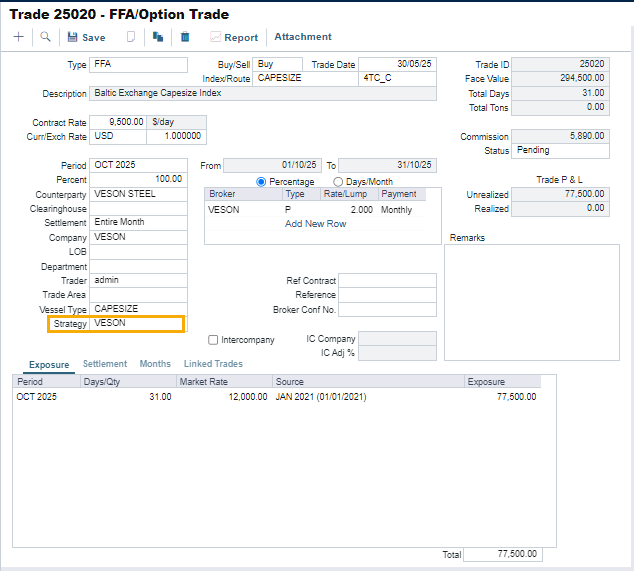Open the Attachment toolbar item

[x=303, y=37]
